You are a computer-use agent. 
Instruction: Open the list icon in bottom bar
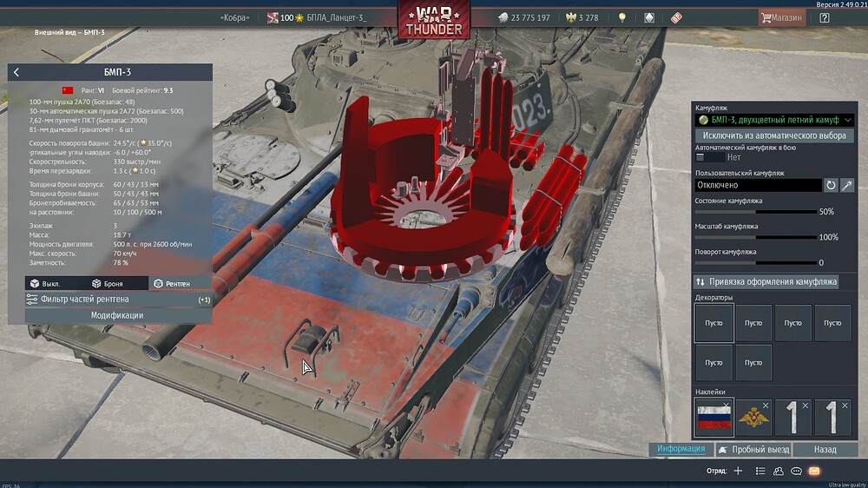pyautogui.click(x=760, y=471)
